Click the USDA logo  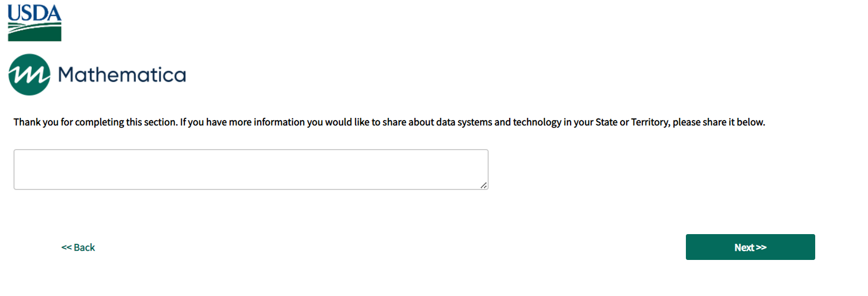tap(34, 23)
